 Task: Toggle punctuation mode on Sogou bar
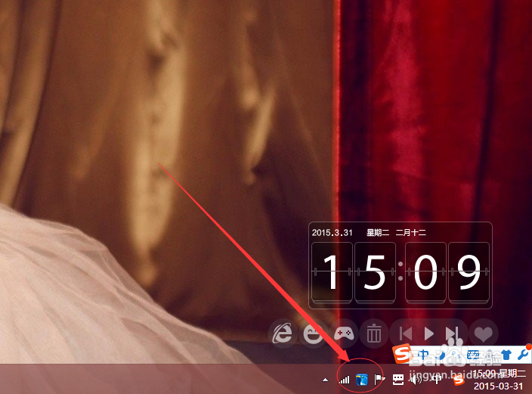pos(456,355)
